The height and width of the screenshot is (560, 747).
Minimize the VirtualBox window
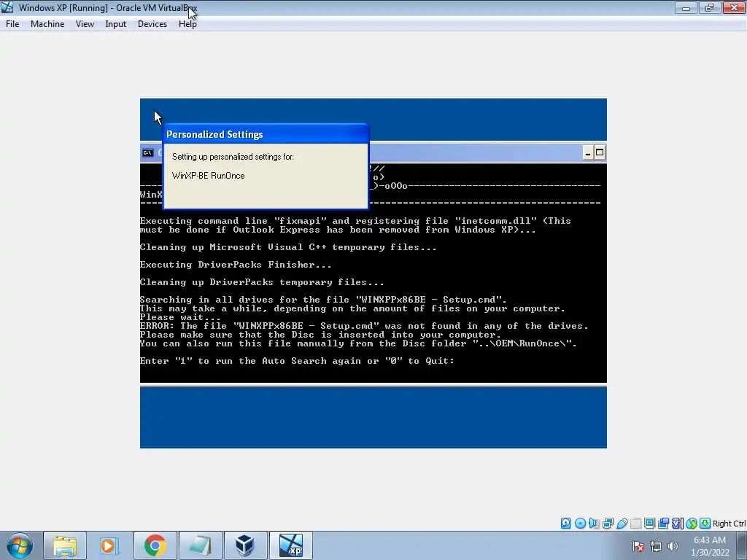686,7
